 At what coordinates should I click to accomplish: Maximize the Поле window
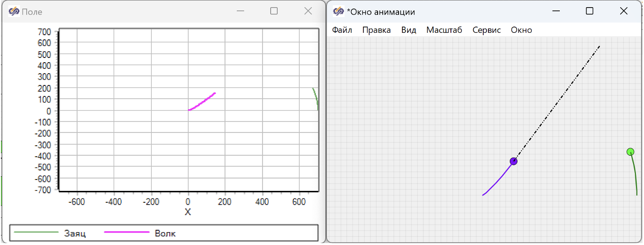coord(274,11)
